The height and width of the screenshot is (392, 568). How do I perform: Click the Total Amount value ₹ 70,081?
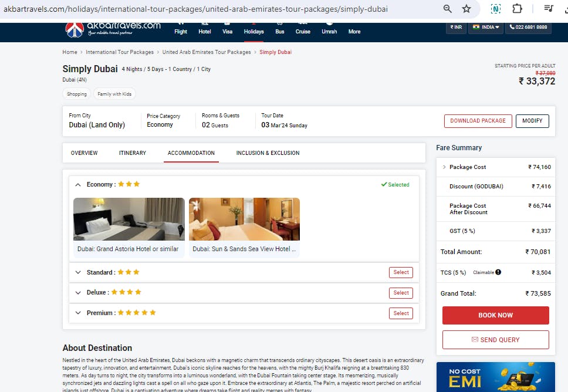pyautogui.click(x=538, y=252)
